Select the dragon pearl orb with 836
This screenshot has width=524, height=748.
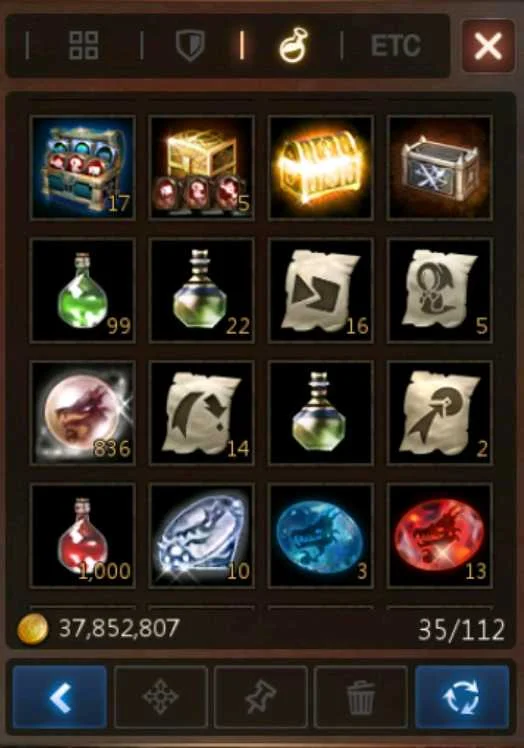83,413
